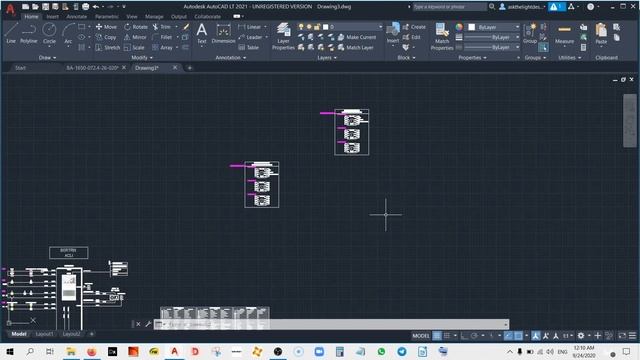The height and width of the screenshot is (360, 640).
Task: Click Match Properties icon
Action: (x=442, y=36)
